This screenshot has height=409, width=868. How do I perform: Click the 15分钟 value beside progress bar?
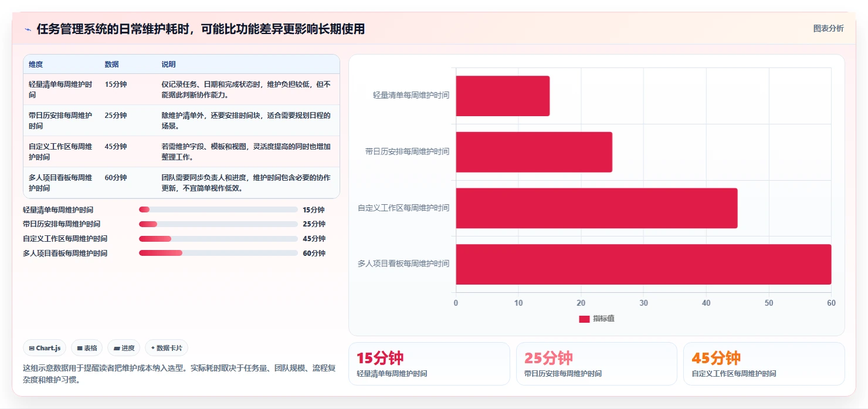(314, 209)
